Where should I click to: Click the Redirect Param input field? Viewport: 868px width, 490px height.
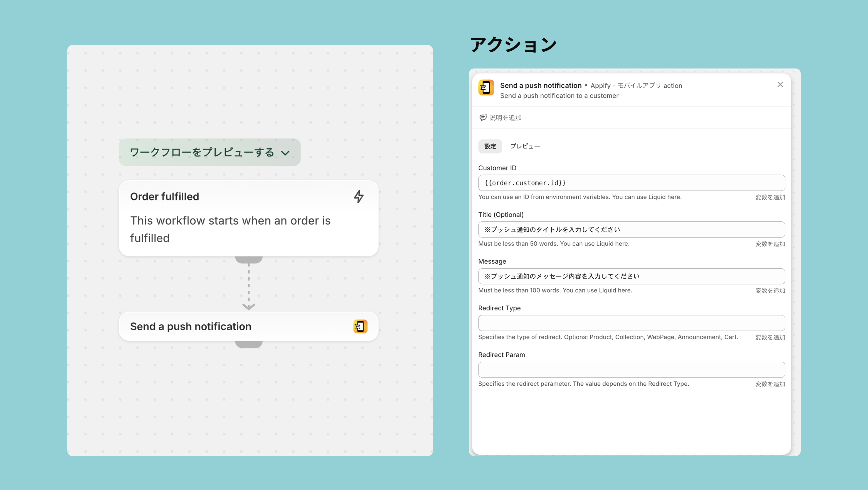point(631,370)
